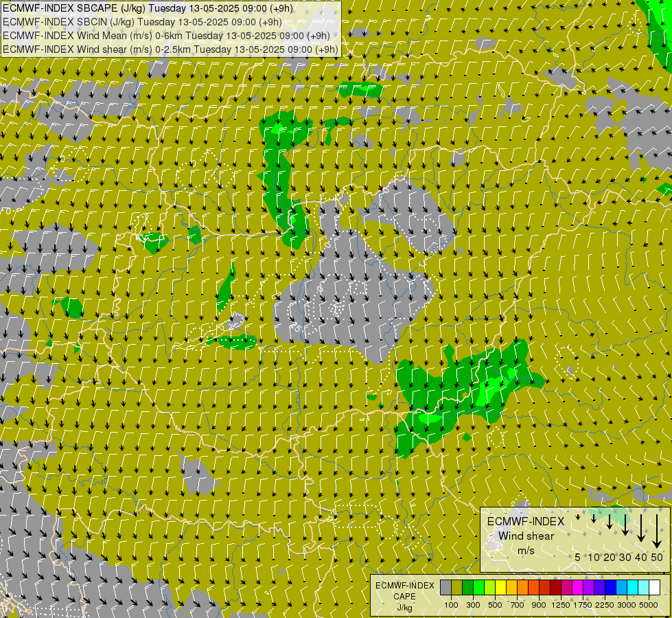Viewport: 672px width, 618px height.
Task: Click the Wind shear label in the arrow legend
Action: [x=526, y=536]
